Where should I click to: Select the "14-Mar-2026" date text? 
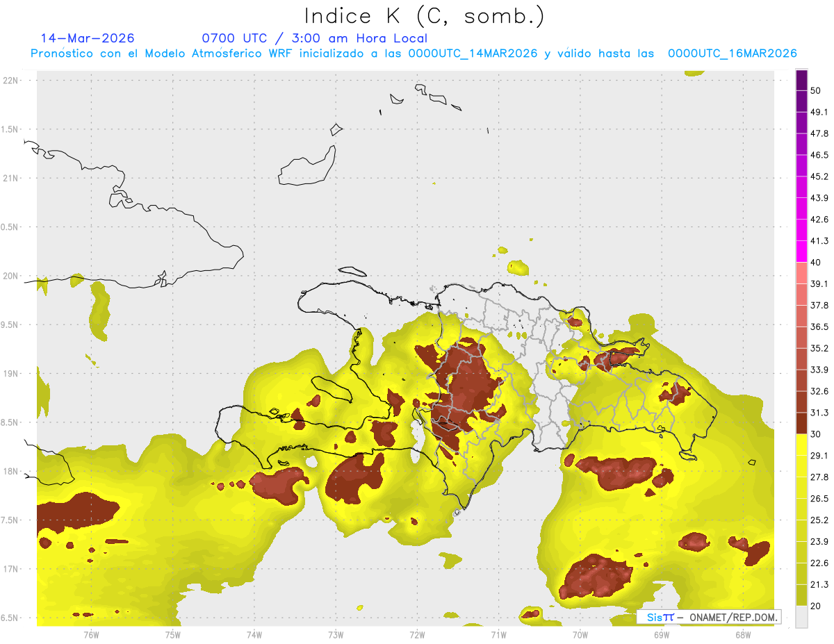(x=88, y=38)
